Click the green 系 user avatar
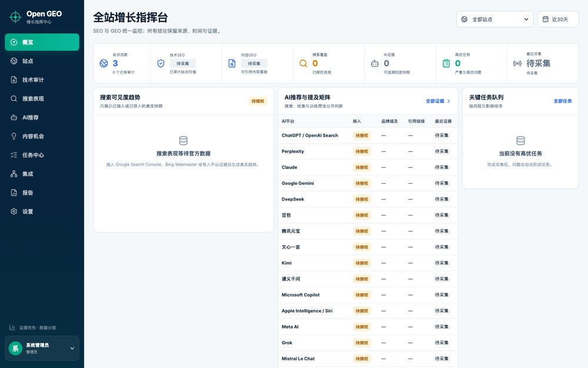Viewport: 588px width, 368px height. click(x=15, y=348)
